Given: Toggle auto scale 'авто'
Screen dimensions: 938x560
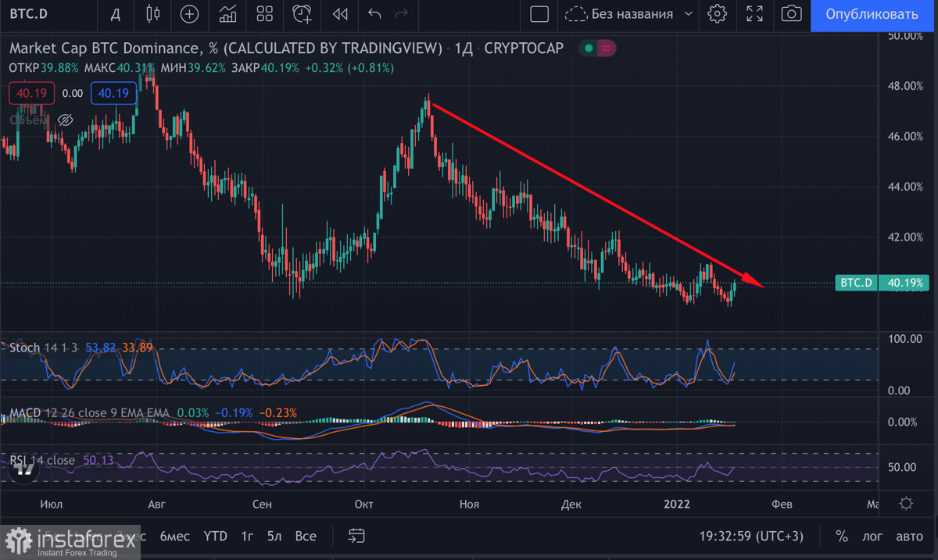Looking at the screenshot, I should pyautogui.click(x=909, y=536).
